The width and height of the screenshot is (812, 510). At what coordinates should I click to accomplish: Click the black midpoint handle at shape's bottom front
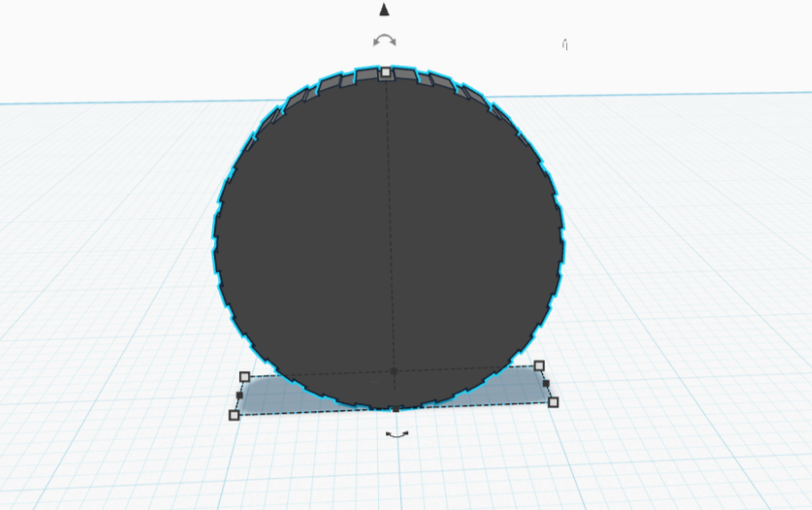click(x=396, y=409)
